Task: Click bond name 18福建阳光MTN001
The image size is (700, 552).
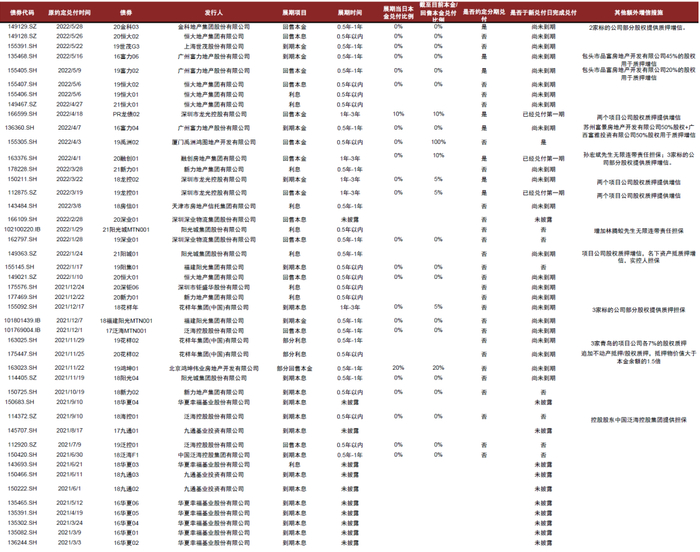Action: point(126,321)
